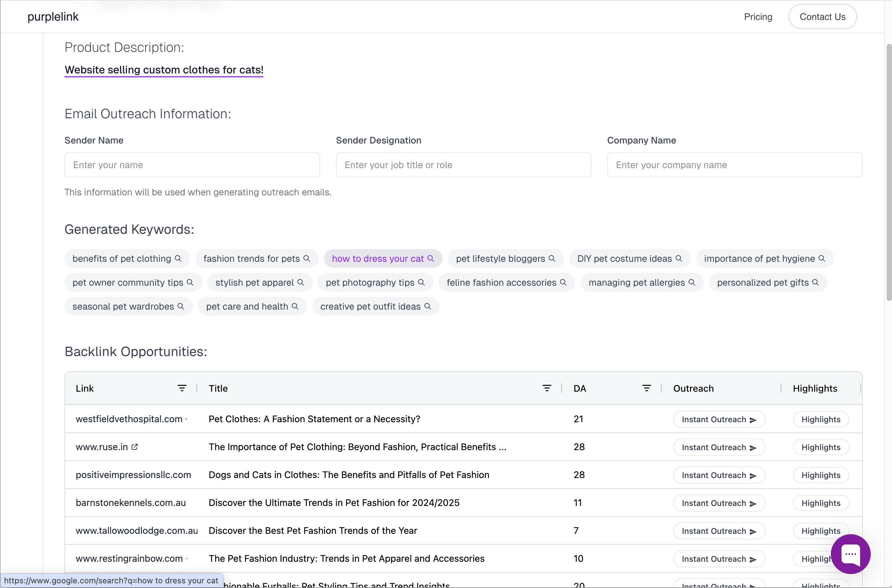Click search icon on 'how to dress your cat'
892x588 pixels.
(431, 258)
